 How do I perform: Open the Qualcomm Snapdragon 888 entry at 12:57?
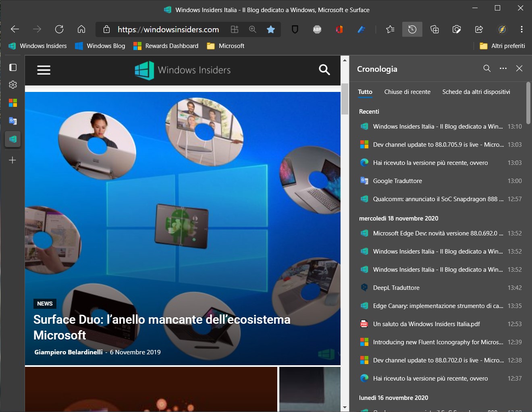tap(440, 199)
